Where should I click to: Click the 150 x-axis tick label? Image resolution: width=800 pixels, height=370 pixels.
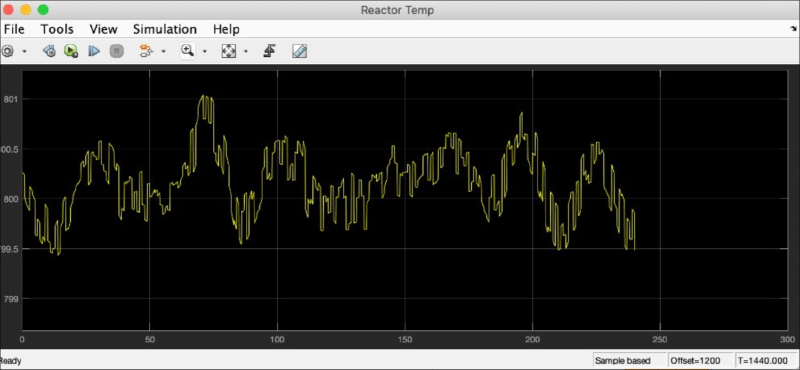(x=405, y=339)
